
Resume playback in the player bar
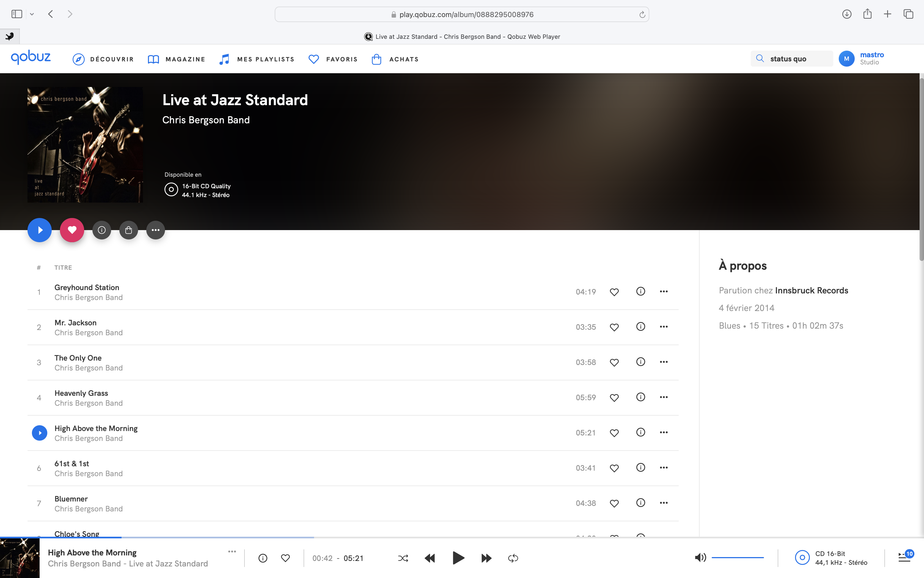pos(458,558)
